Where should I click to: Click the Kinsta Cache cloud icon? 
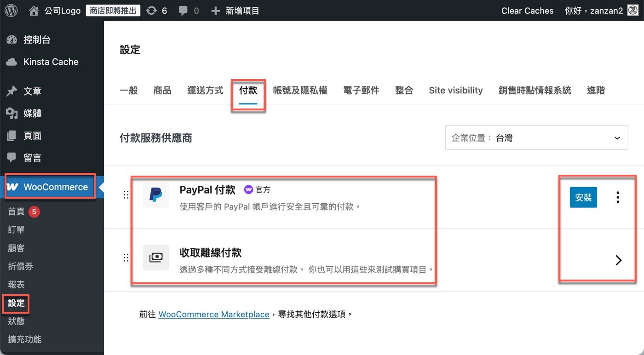[12, 62]
